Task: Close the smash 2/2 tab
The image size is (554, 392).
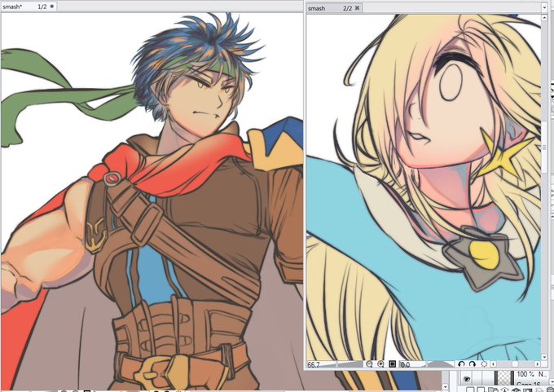Action: coord(358,8)
